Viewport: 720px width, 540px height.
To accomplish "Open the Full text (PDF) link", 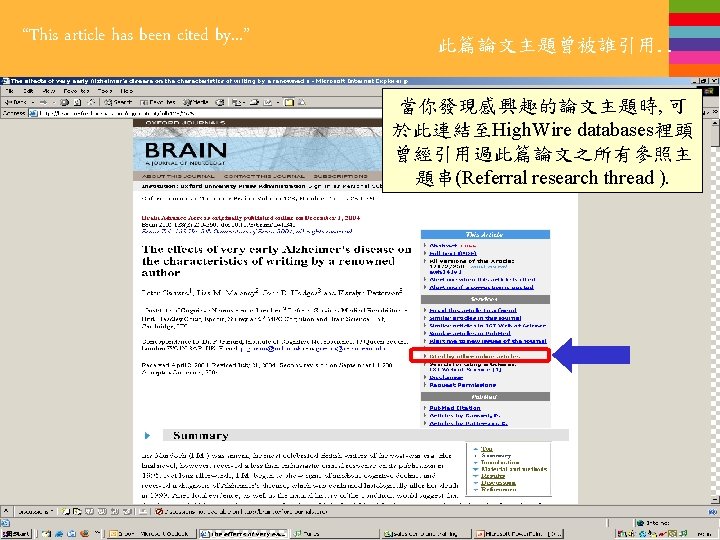I will [453, 253].
